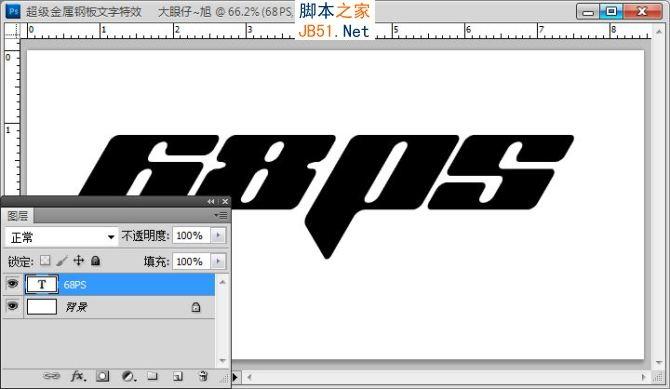
Task: Hide the 背景 layer
Action: pos(13,306)
